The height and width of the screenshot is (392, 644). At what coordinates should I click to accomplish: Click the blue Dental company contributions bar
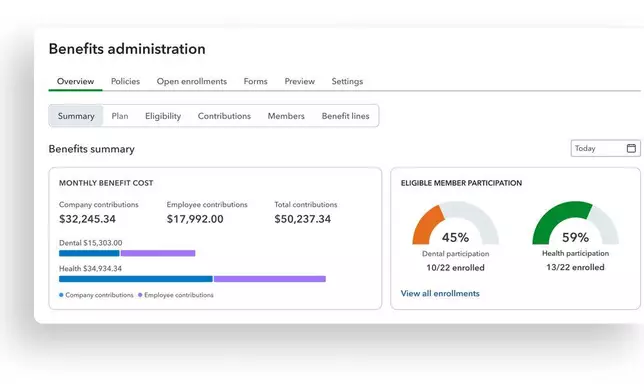pos(89,253)
